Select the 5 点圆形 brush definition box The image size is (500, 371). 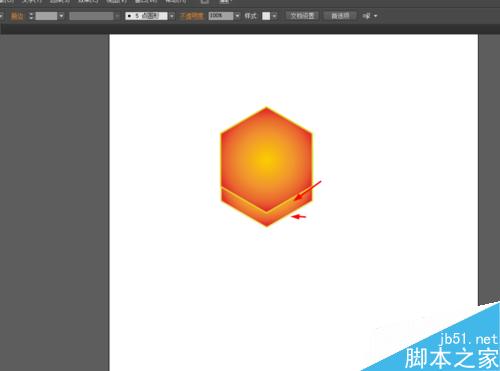(146, 16)
